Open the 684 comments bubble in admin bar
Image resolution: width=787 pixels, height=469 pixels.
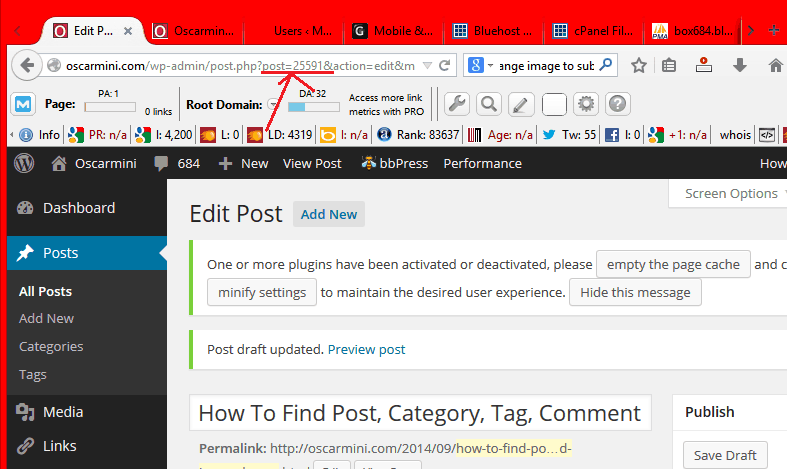point(177,163)
